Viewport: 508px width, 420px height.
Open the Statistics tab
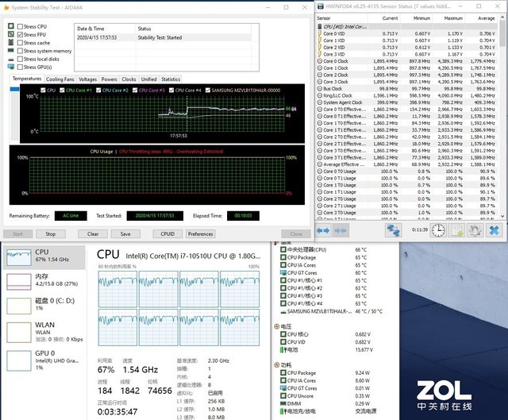coord(171,79)
